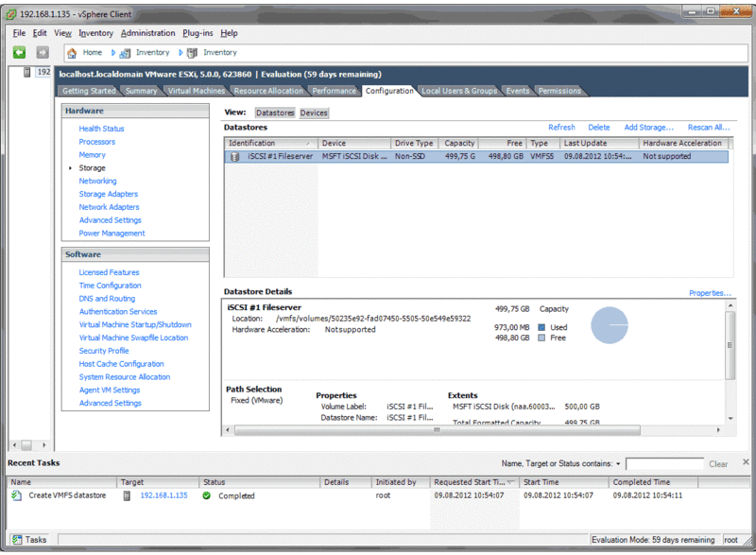Image resolution: width=756 pixels, height=555 pixels.
Task: Click the Tasks icon in status bar
Action: point(17,540)
